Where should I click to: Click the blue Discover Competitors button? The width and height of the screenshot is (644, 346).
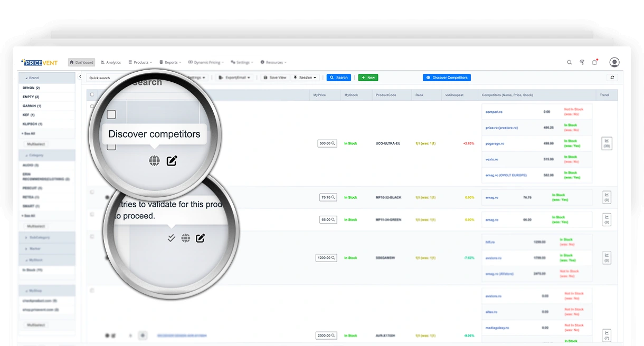click(447, 78)
